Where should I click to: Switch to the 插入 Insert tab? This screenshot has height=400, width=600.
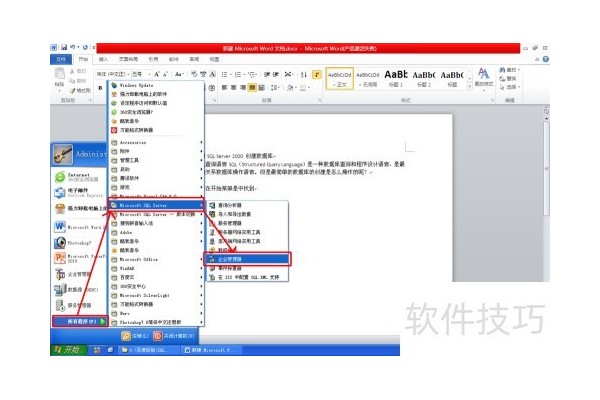[x=103, y=59]
